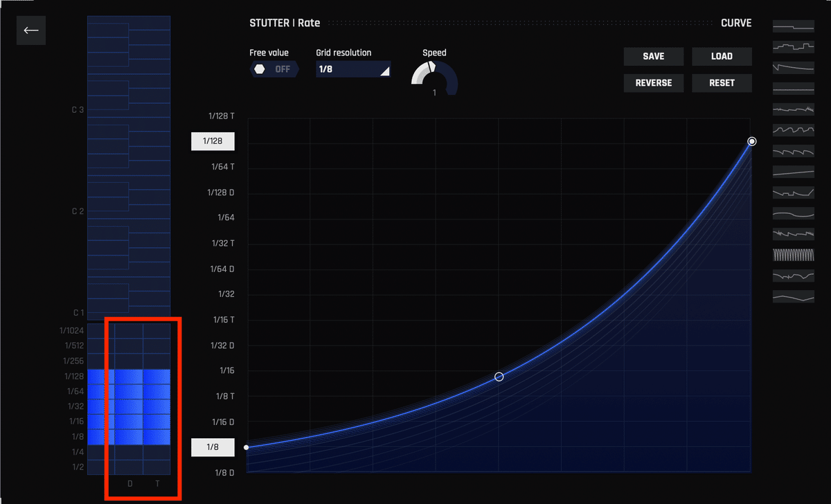Open the Grid resolution 1/8 dropdown
This screenshot has height=504, width=831.
(353, 69)
